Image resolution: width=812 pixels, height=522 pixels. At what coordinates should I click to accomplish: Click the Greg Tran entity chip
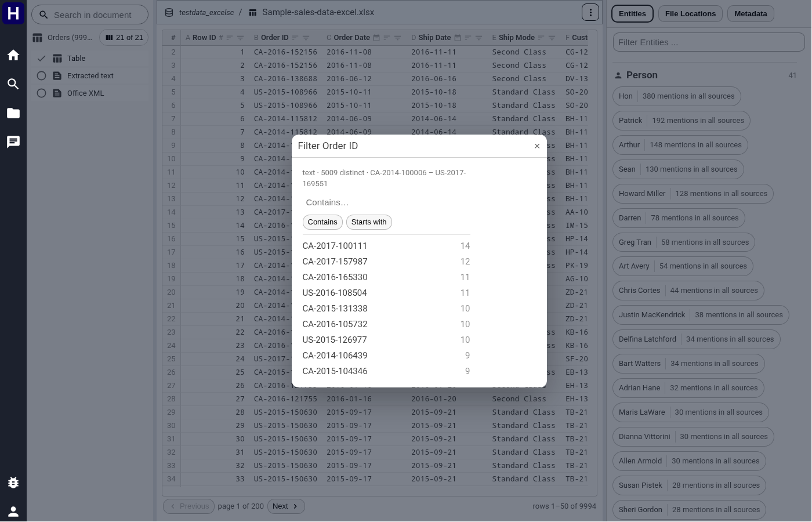pyautogui.click(x=684, y=242)
